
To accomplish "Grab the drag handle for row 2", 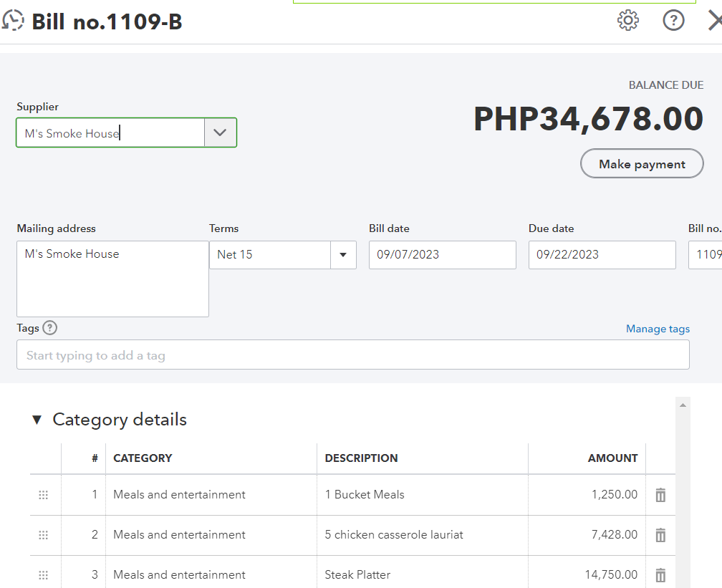I will point(43,535).
